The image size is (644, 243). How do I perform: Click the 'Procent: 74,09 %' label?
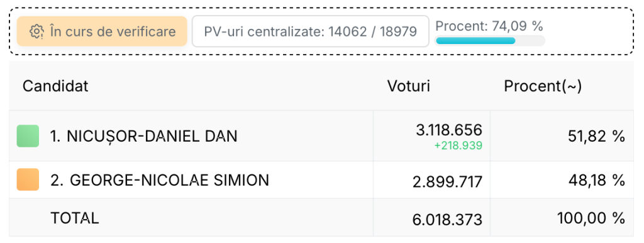[489, 26]
